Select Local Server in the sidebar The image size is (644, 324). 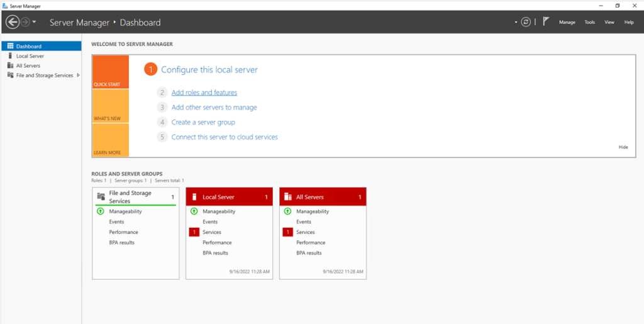41,56
